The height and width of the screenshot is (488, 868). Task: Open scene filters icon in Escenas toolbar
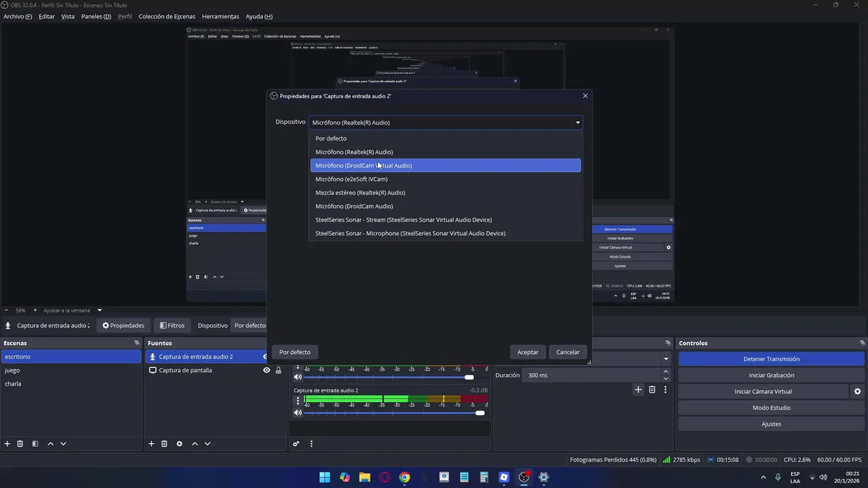pyautogui.click(x=35, y=444)
